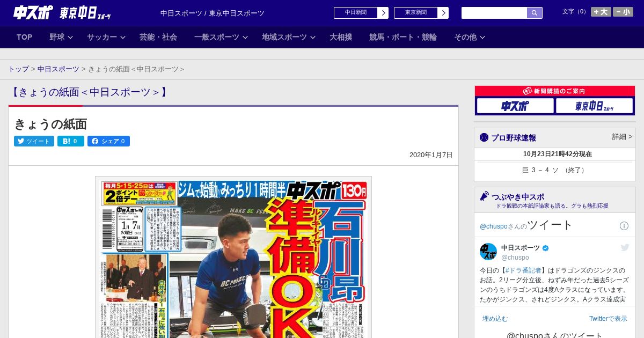Click 埋め込む embed link

coord(495,319)
